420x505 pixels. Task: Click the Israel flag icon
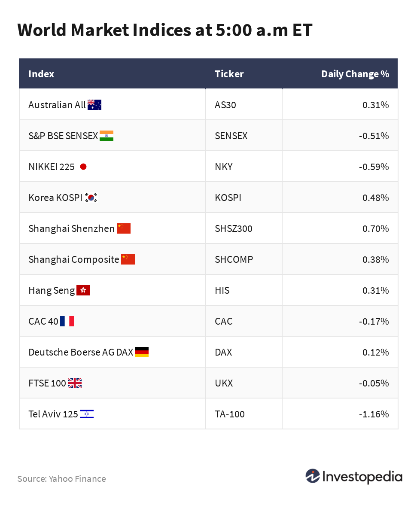[87, 414]
